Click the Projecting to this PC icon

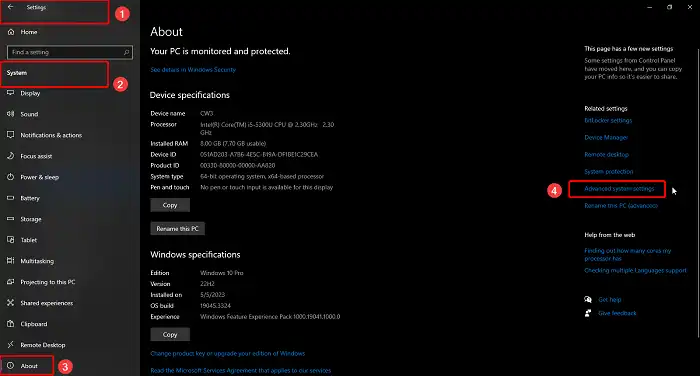click(x=11, y=282)
